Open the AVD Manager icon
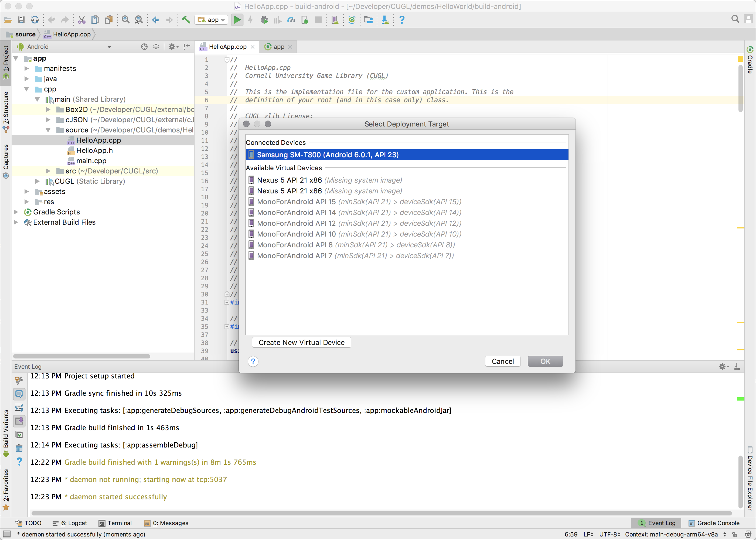The width and height of the screenshot is (756, 540). point(335,20)
